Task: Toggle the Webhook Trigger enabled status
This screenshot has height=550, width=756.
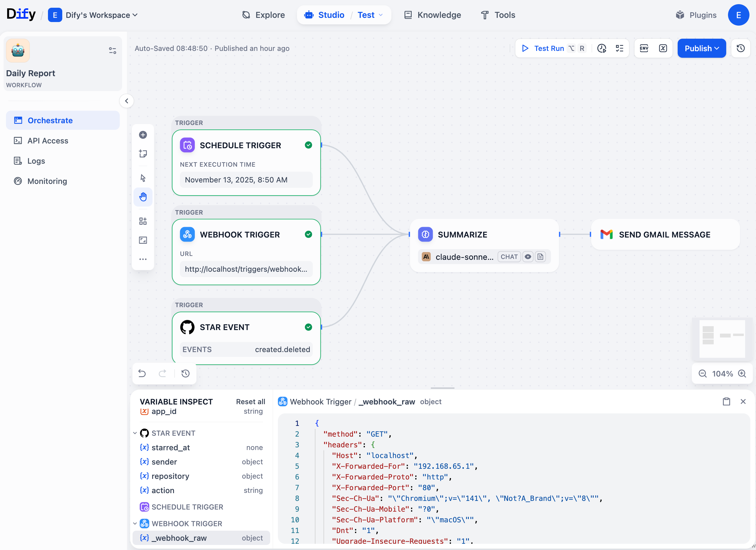Action: point(308,234)
